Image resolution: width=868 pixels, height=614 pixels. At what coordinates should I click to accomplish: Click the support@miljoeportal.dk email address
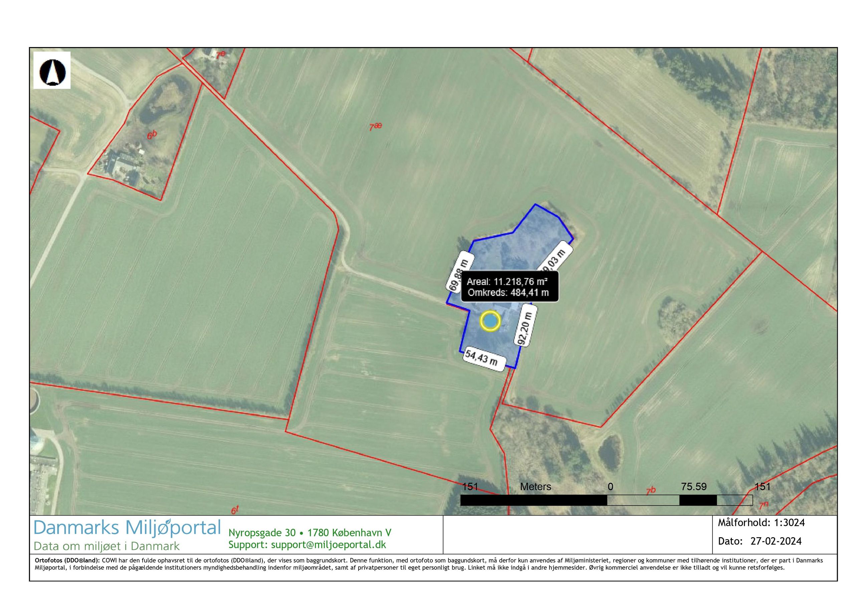(x=328, y=545)
